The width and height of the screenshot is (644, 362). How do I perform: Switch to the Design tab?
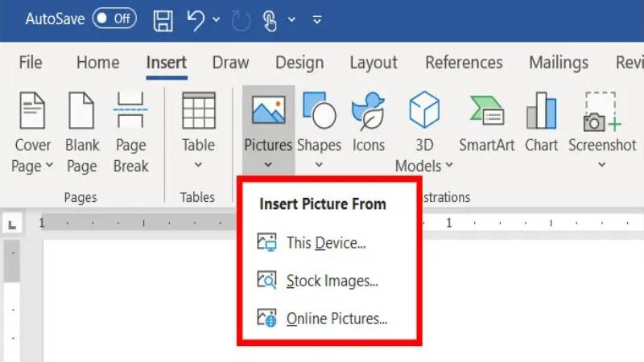pyautogui.click(x=299, y=63)
